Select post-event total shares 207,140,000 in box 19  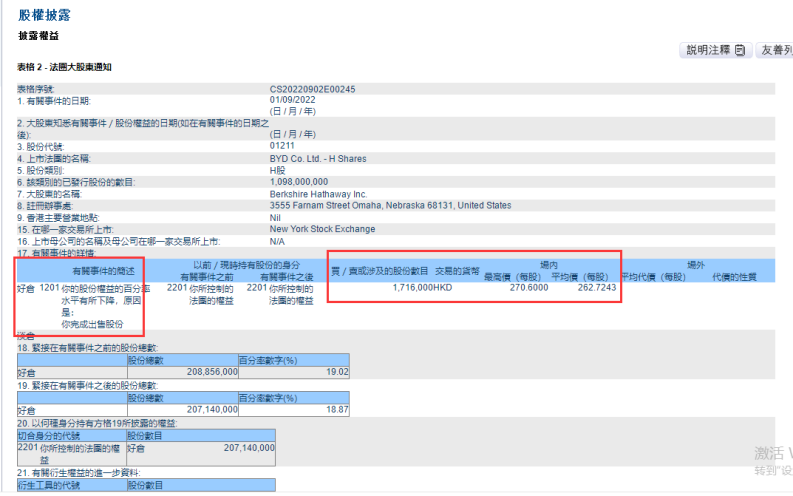tap(212, 409)
